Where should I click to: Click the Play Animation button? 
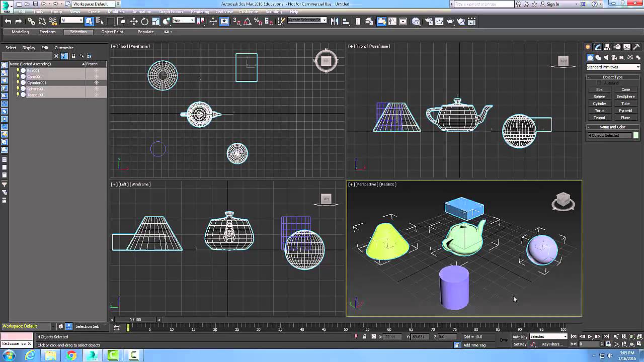point(590,337)
